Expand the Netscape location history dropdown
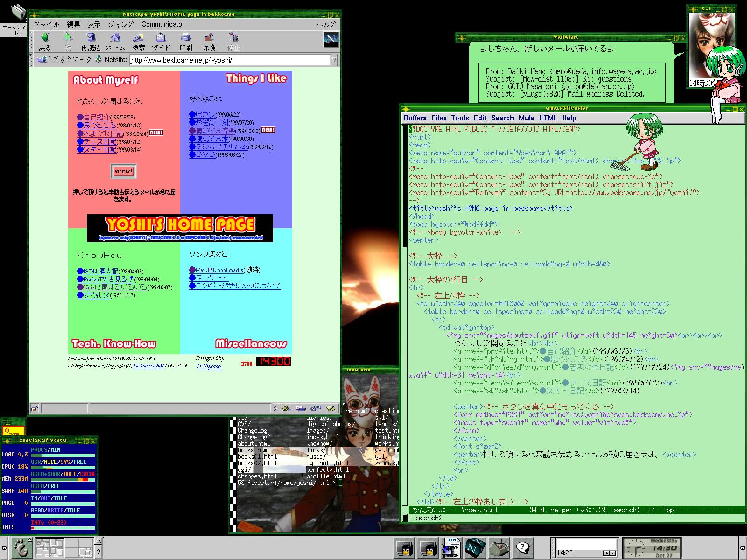The width and height of the screenshot is (747, 560). point(334,60)
